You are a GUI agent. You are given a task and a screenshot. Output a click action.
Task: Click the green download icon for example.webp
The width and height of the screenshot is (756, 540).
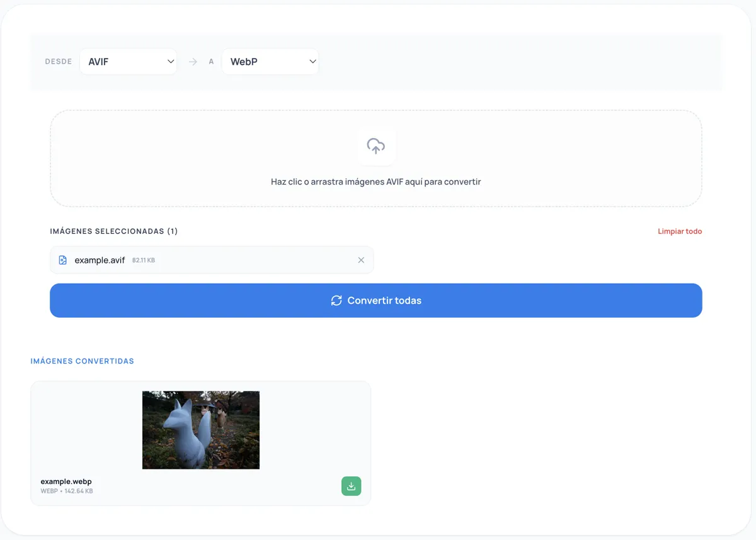point(351,486)
